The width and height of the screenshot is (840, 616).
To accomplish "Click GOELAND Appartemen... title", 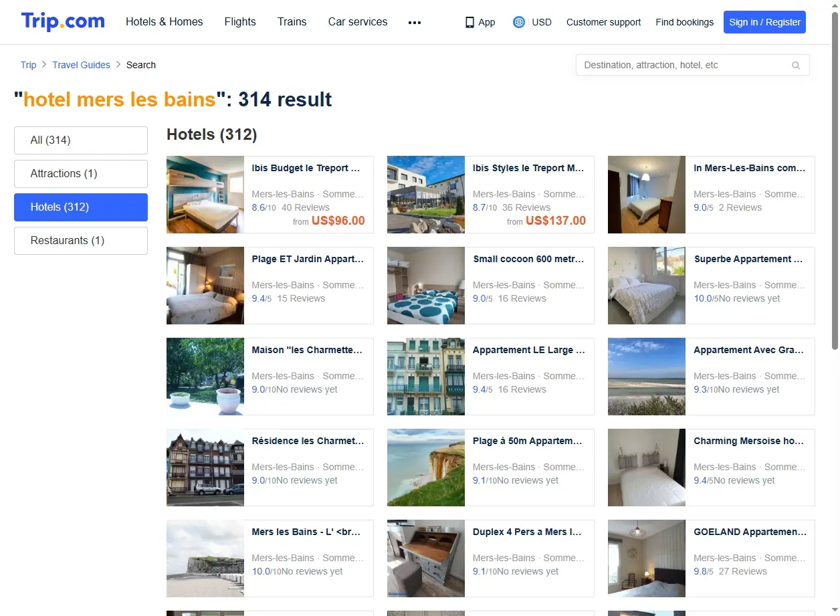I will pos(750,532).
